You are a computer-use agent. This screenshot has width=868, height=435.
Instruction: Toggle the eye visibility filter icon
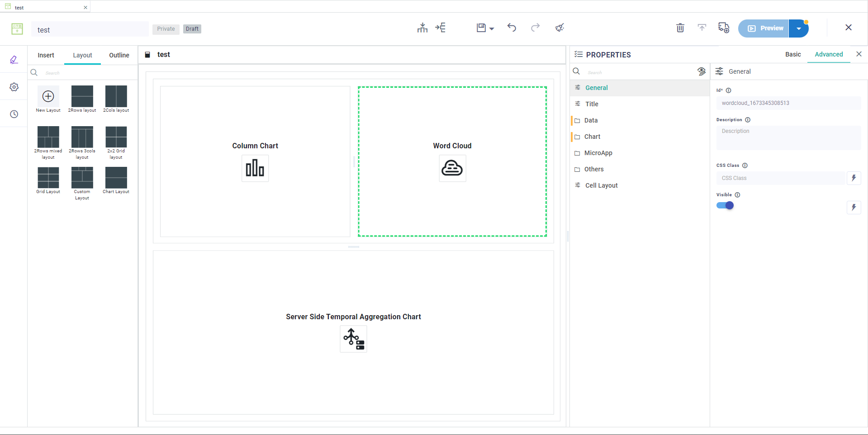click(x=701, y=71)
